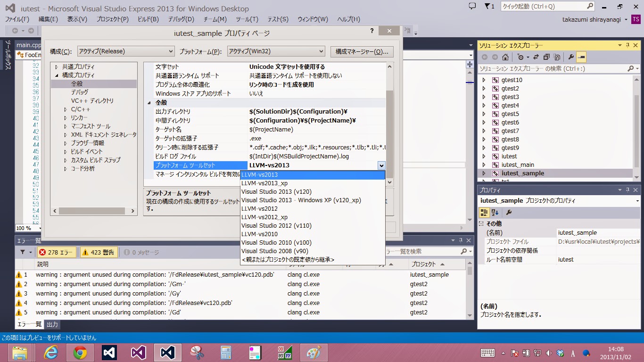This screenshot has width=644, height=362.
Task: Open Google Chrome from the taskbar
Action: [80, 352]
